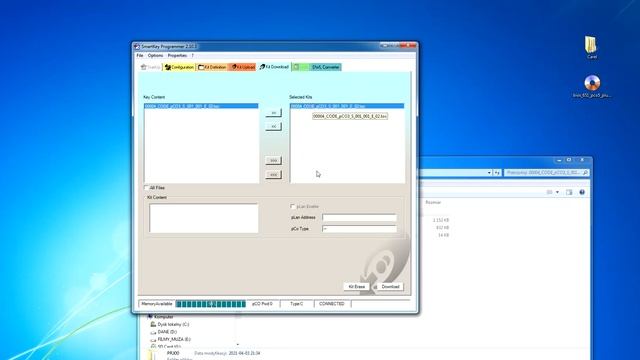Select the disc image desktop icon
This screenshot has width=640, height=360.
pos(592,86)
